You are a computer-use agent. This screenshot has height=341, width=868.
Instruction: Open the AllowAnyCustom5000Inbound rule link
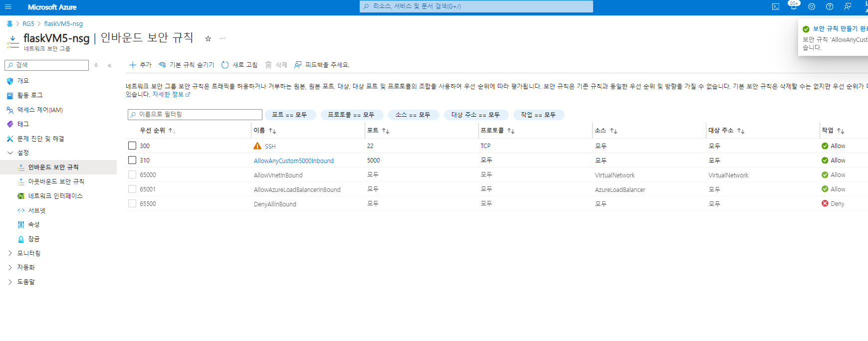coord(294,161)
